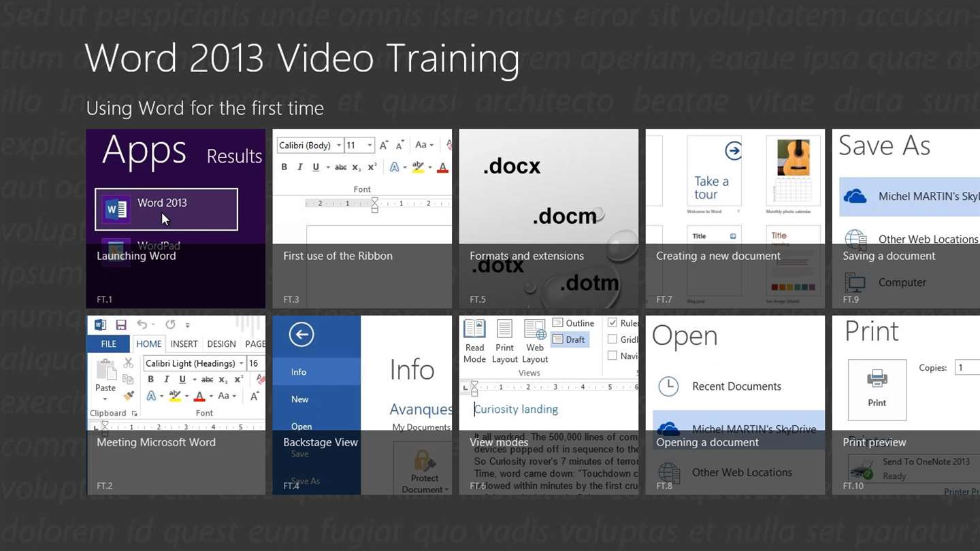The width and height of the screenshot is (980, 551).
Task: Toggle the Gridlines checkbox in View modes
Action: coord(612,339)
